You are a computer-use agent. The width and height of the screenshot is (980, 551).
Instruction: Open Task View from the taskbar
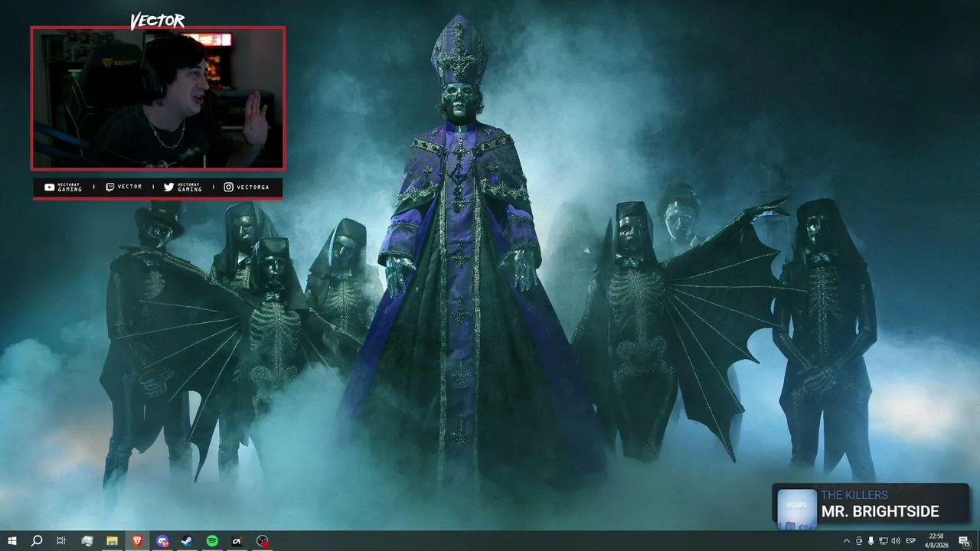(61, 541)
